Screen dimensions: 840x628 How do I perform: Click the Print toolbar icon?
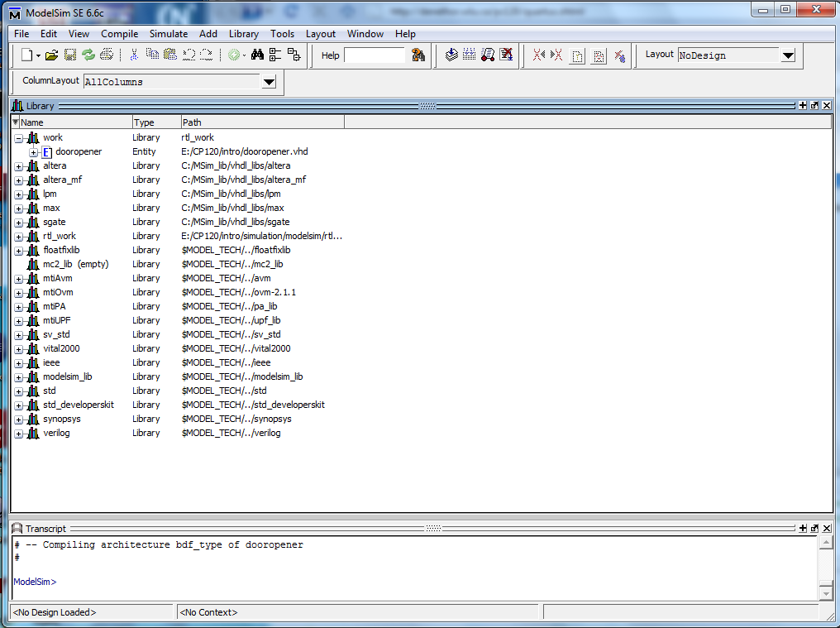point(107,55)
